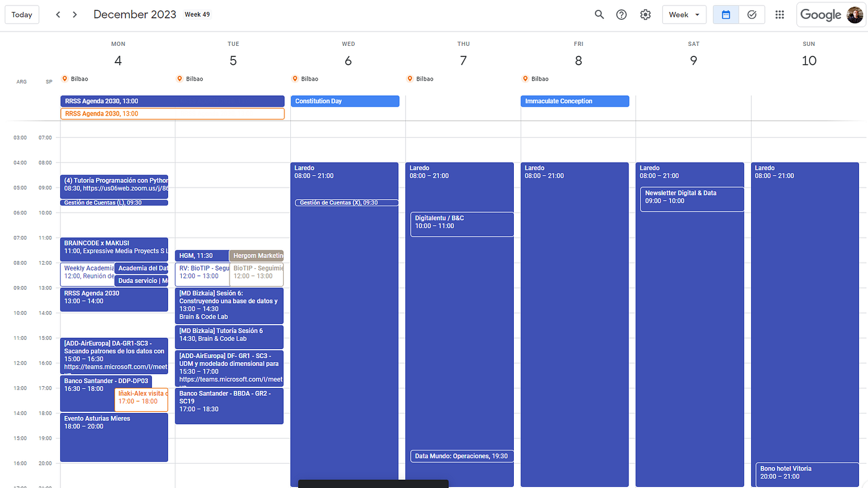
Task: Open Laredo event on Friday
Action: point(575,324)
